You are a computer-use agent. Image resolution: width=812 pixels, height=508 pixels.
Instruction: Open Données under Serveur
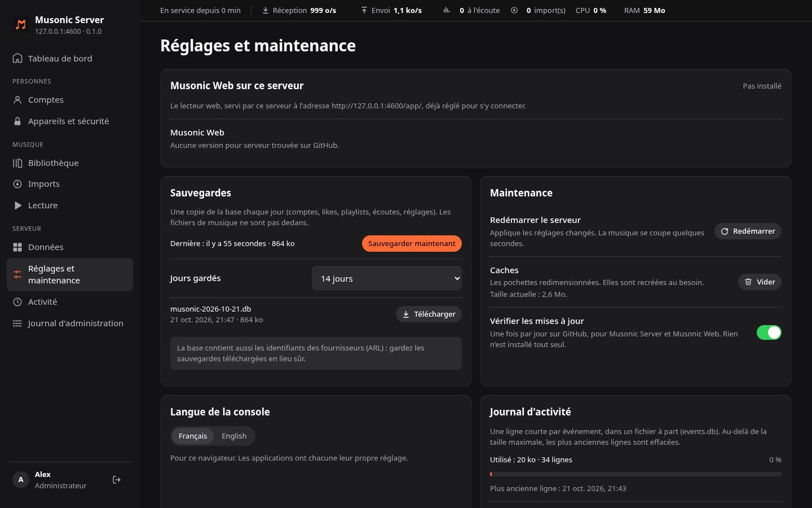click(x=70, y=247)
